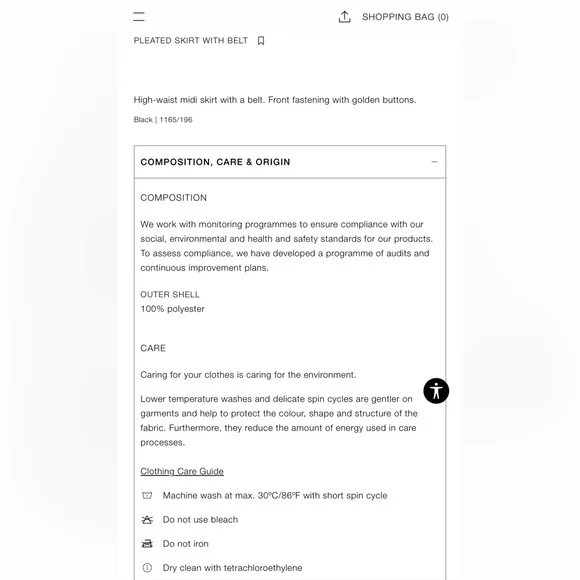
Task: Click the skirt description text
Action: (x=275, y=100)
